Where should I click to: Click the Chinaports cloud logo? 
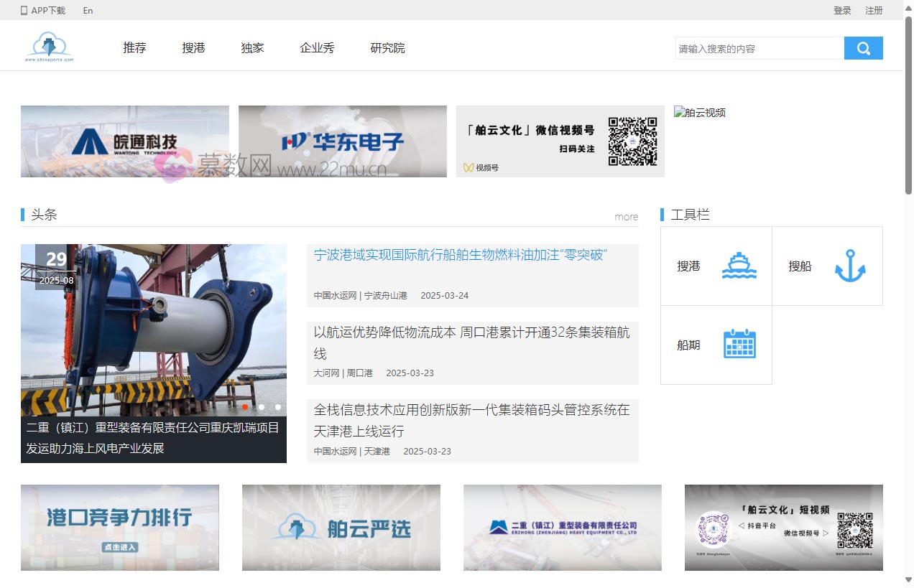(x=49, y=45)
